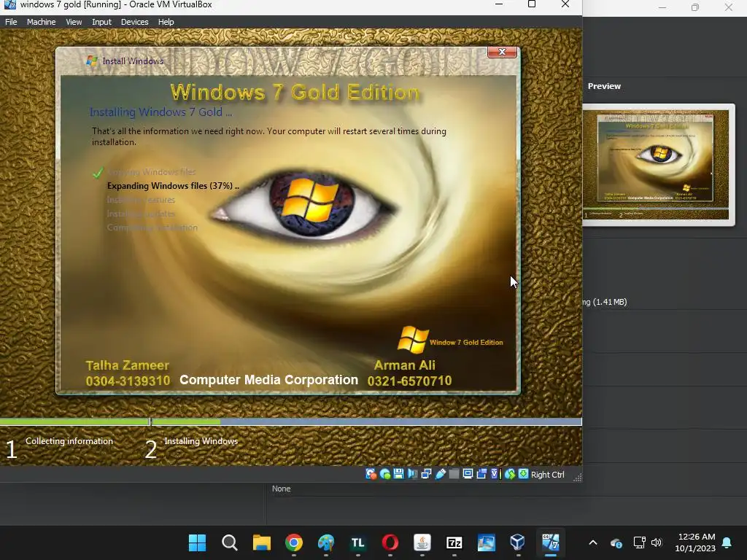Click the VirtualBox window title bar icon

coord(9,5)
